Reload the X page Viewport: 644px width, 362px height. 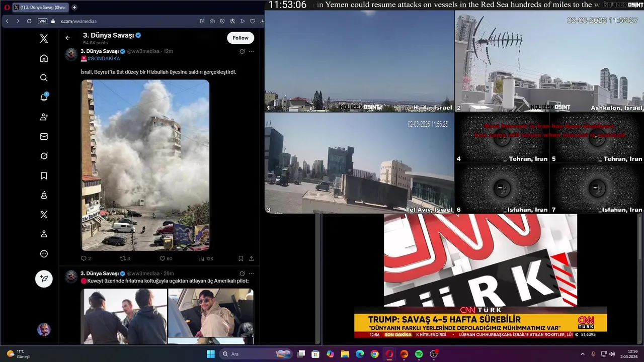[29, 21]
